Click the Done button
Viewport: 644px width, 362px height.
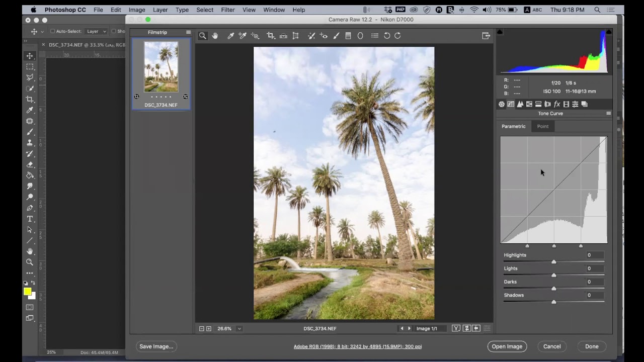point(592,346)
